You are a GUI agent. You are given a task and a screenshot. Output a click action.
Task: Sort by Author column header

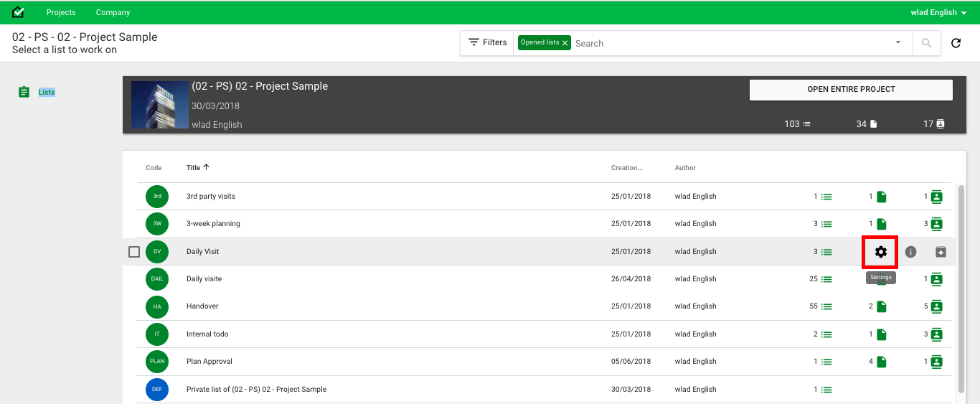tap(685, 168)
